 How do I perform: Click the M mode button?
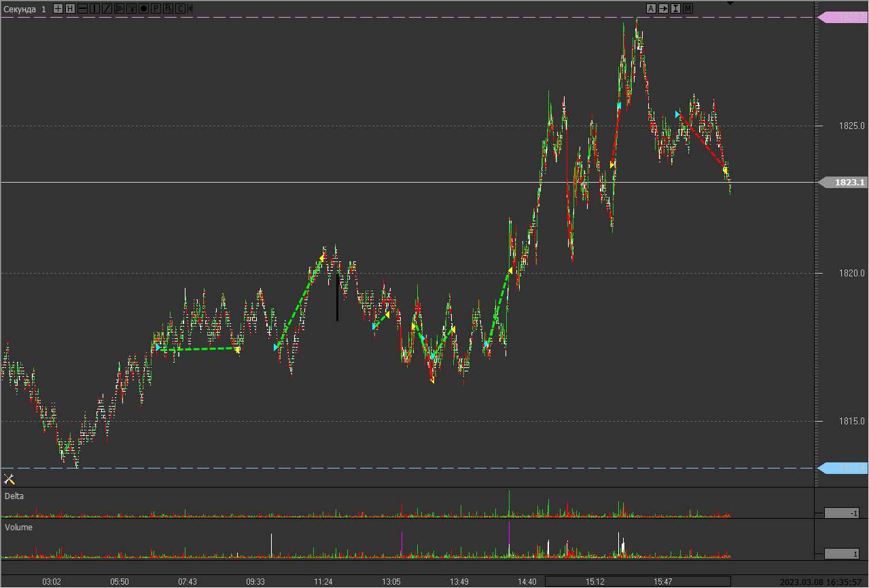click(x=688, y=8)
